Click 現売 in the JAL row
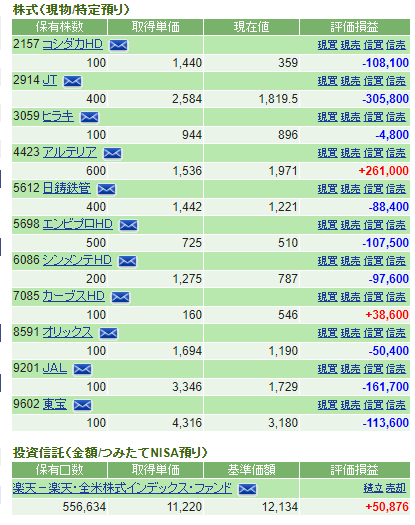The height and width of the screenshot is (525, 415). coord(350,369)
